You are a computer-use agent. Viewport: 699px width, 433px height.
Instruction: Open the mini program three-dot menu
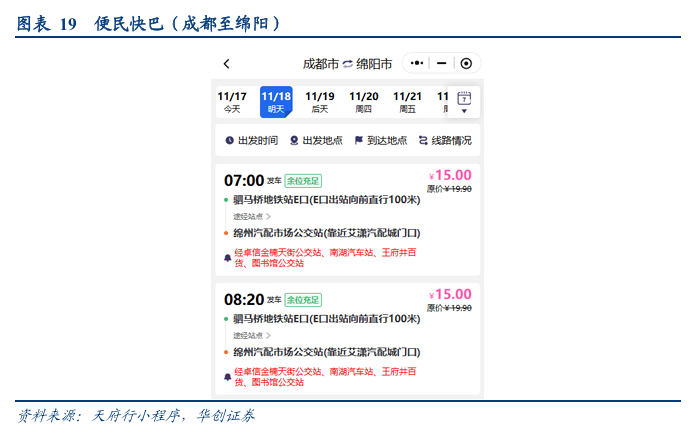click(418, 63)
